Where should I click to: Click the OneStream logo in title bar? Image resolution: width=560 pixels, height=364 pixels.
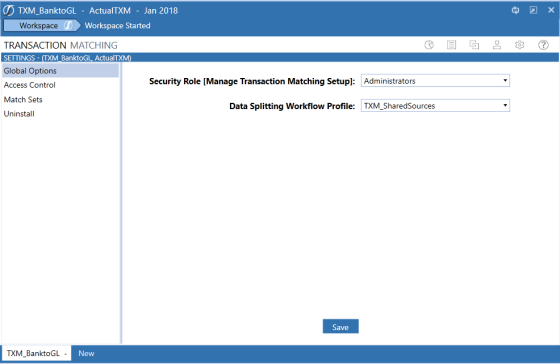pos(9,10)
